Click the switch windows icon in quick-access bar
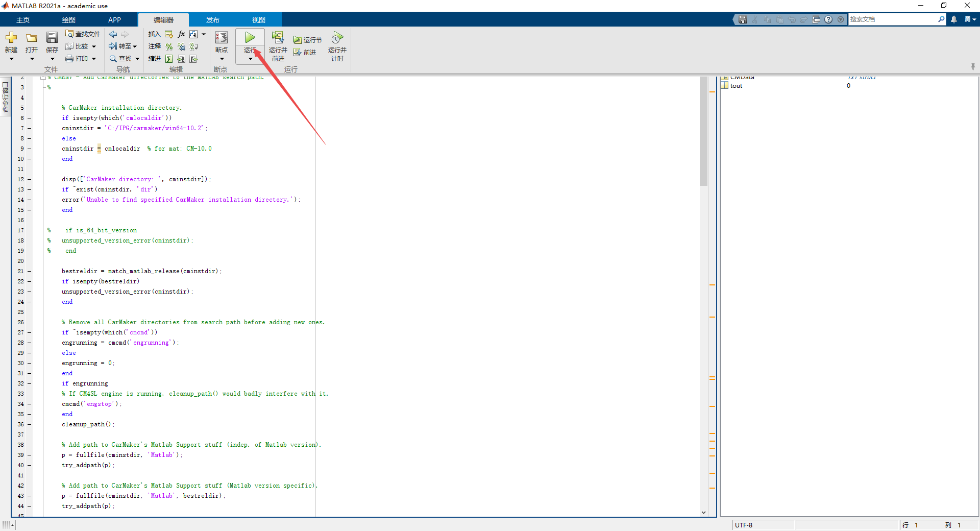 (x=816, y=19)
